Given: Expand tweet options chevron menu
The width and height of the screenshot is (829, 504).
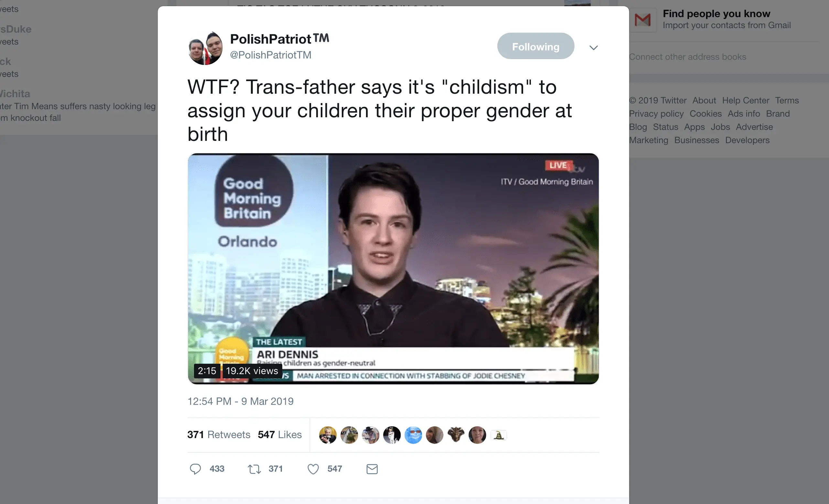Looking at the screenshot, I should pyautogui.click(x=594, y=47).
